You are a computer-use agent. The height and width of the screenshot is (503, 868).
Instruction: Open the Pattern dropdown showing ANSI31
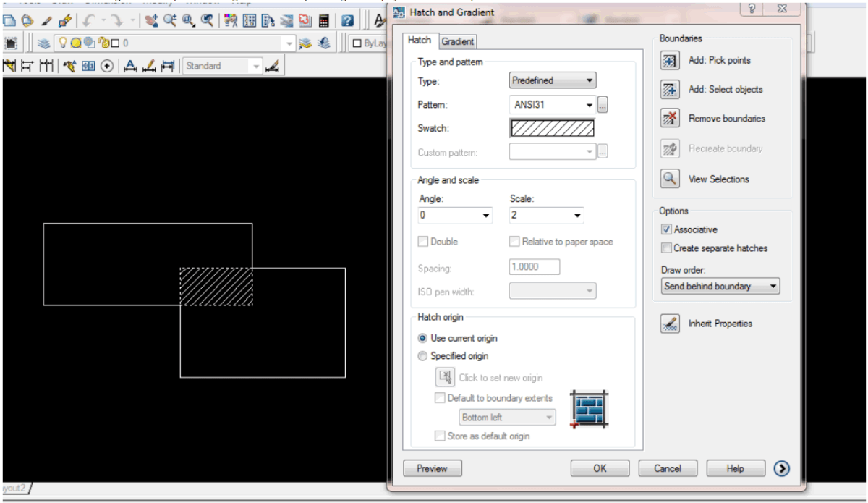[x=588, y=104]
